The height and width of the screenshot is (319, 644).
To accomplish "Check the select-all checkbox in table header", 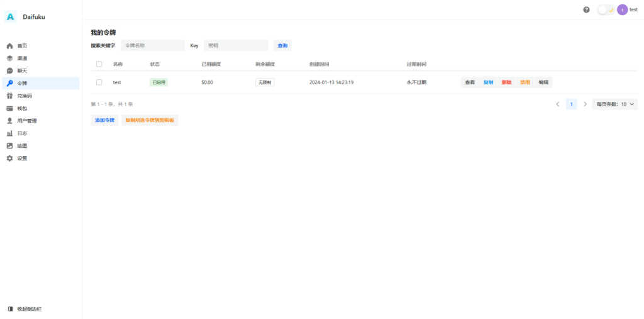I will pos(99,64).
